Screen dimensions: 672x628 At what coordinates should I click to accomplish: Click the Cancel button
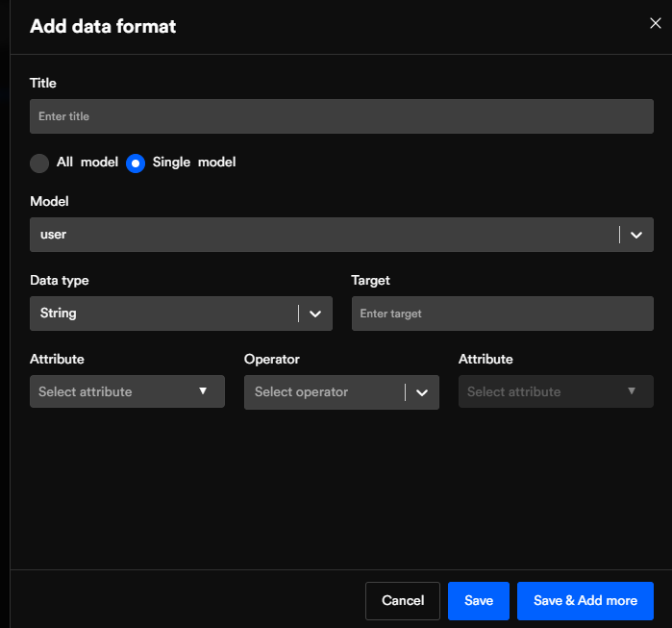point(403,600)
